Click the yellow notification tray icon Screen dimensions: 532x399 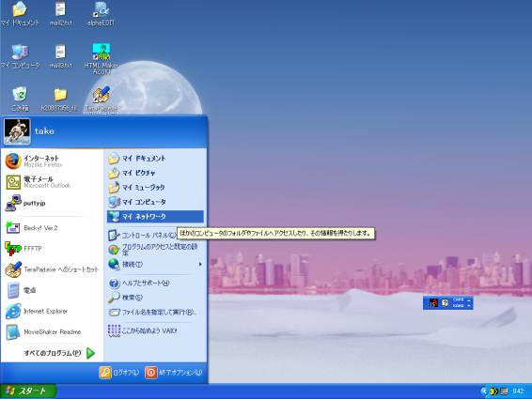pyautogui.click(x=493, y=391)
